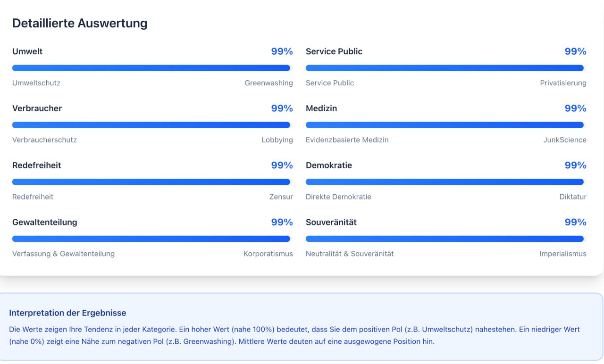Click the Greenwashing pole label
Image resolution: width=604 pixels, height=364 pixels.
click(x=268, y=83)
